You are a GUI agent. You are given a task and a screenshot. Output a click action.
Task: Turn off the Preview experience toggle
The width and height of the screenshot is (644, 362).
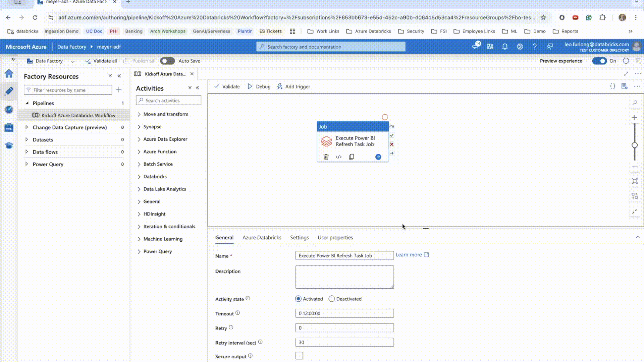[599, 61]
